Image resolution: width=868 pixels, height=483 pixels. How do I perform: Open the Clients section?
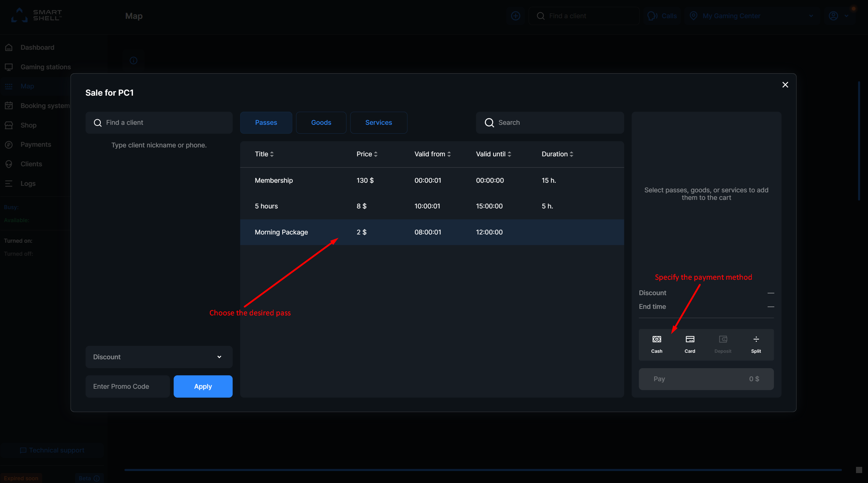[31, 164]
